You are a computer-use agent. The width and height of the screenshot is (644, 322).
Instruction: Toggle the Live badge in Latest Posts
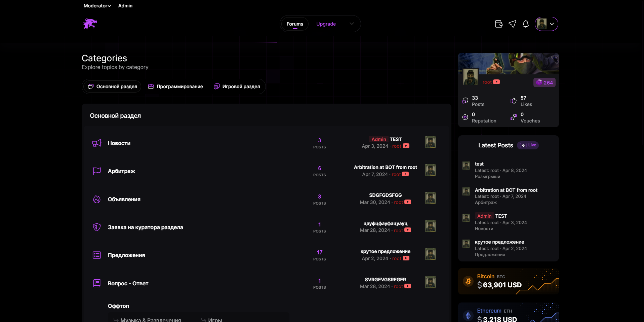pyautogui.click(x=528, y=145)
